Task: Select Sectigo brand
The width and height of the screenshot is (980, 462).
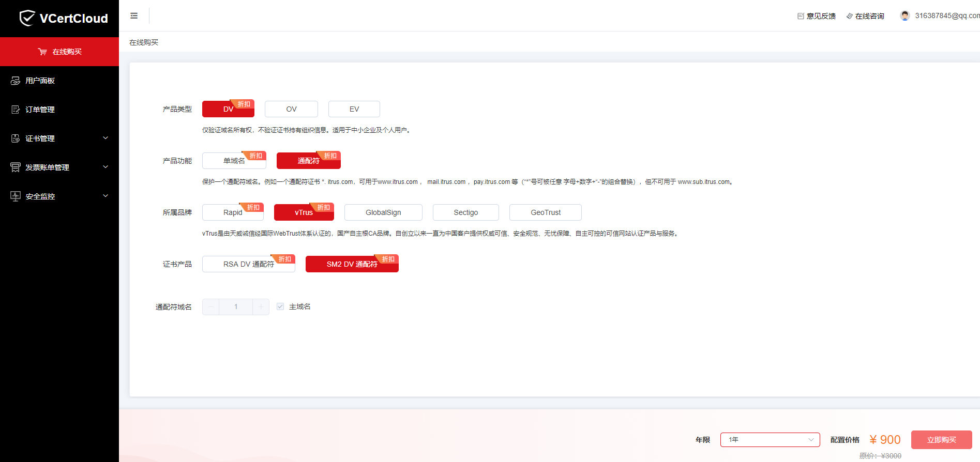Action: click(466, 212)
